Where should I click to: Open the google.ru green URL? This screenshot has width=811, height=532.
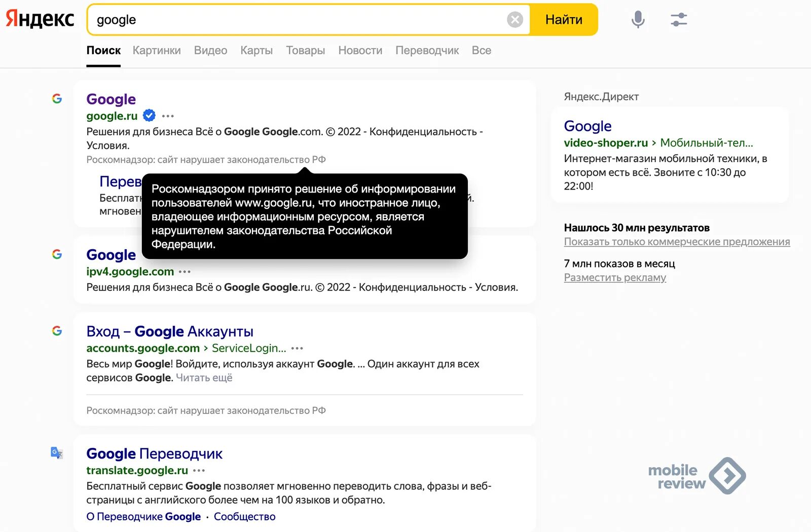(x=112, y=116)
